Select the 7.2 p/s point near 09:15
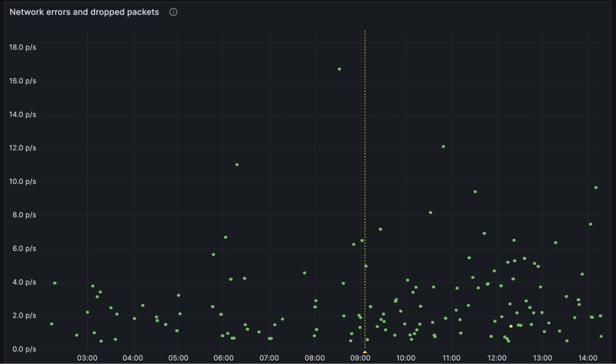The width and height of the screenshot is (616, 364). pos(380,229)
